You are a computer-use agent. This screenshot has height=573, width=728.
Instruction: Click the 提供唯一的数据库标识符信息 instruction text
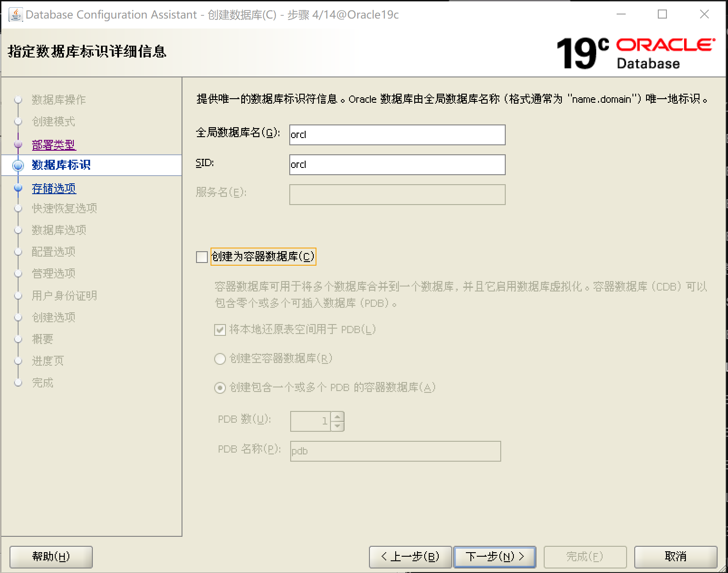coord(453,99)
